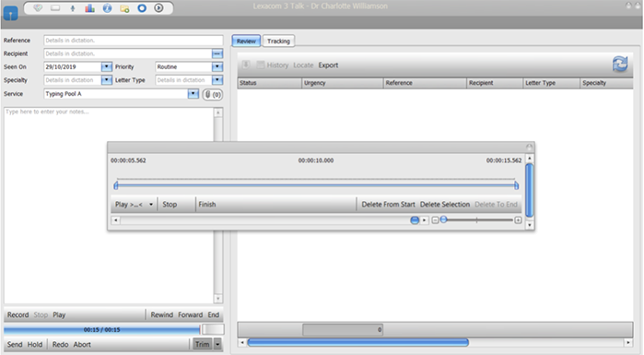The image size is (644, 355).
Task: Click the refresh icon in Review panel
Action: coord(620,65)
